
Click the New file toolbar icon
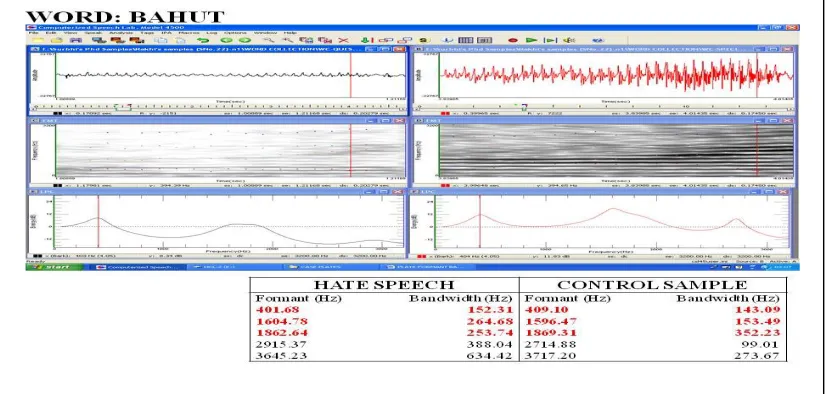[x=38, y=40]
